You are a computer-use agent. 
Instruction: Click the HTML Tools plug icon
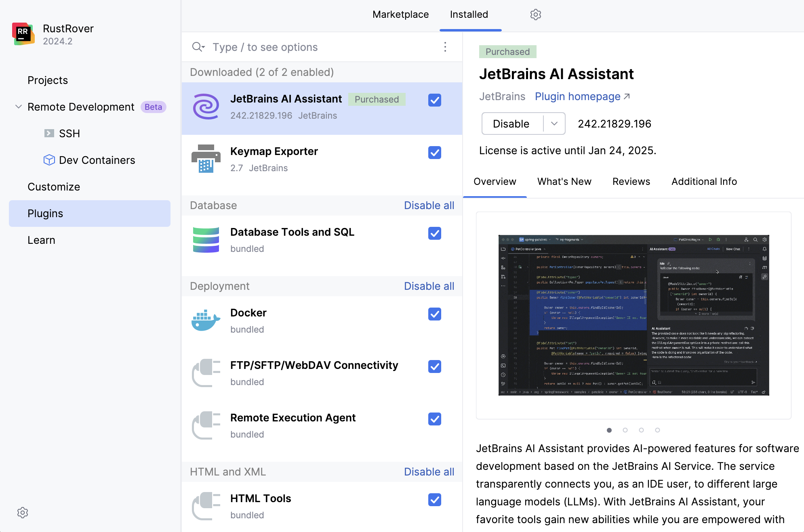point(206,506)
